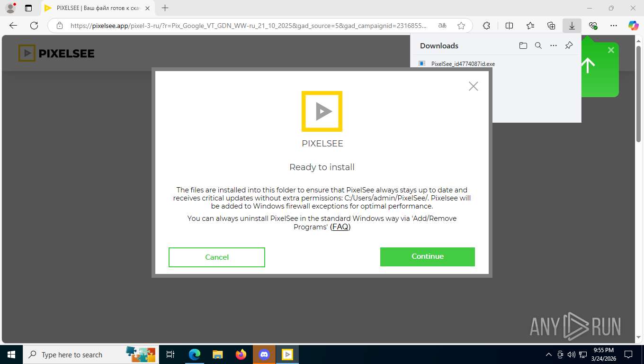Open Task View on the taskbar
This screenshot has height=364, width=644.
170,355
